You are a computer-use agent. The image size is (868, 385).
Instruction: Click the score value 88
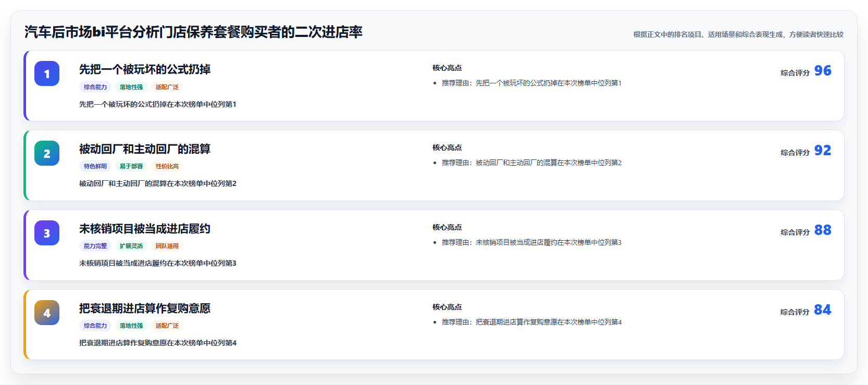click(x=823, y=230)
